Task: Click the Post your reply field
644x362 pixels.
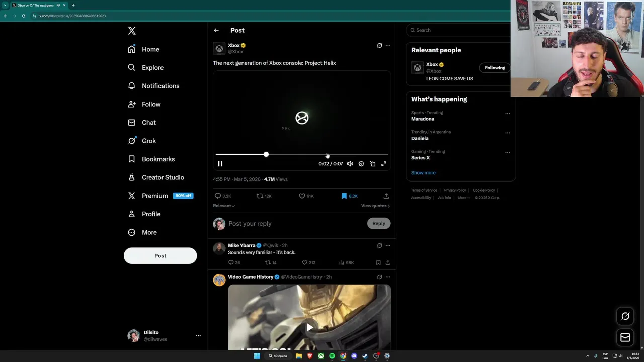Action: point(296,224)
